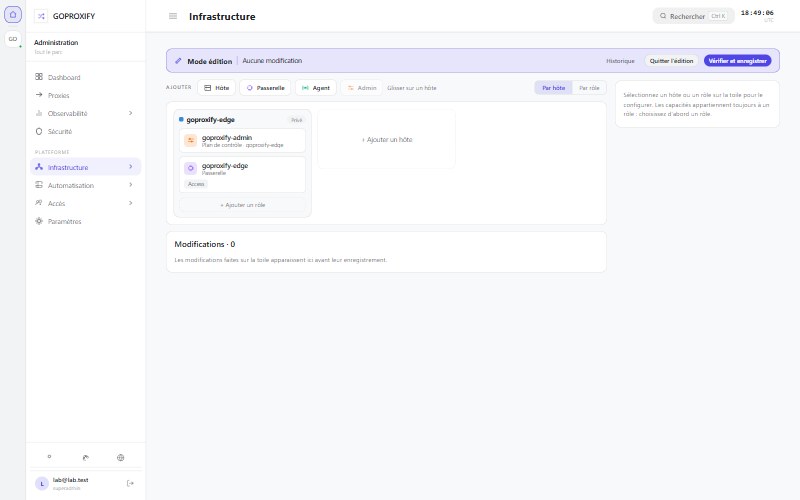Select the Accès menu item

point(85,203)
